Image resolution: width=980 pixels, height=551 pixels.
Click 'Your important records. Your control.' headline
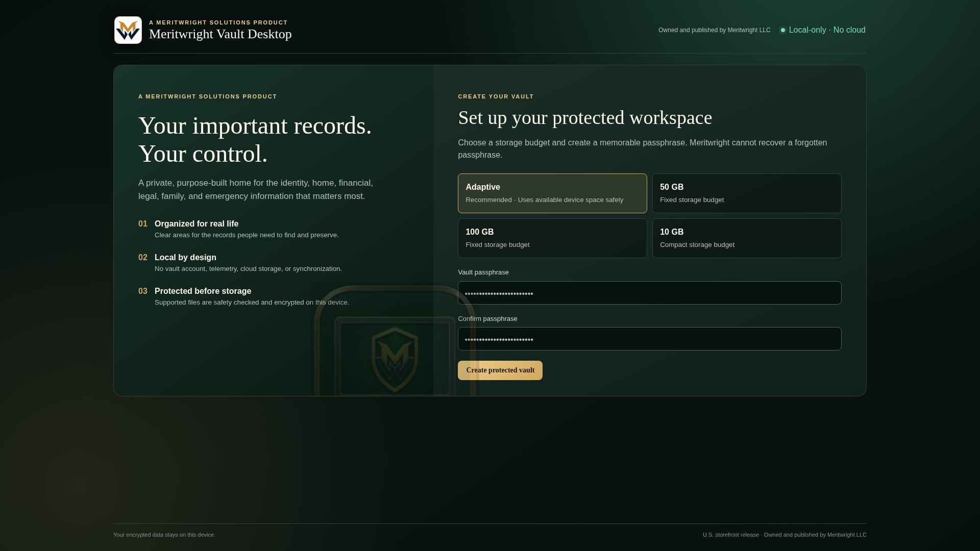(255, 139)
